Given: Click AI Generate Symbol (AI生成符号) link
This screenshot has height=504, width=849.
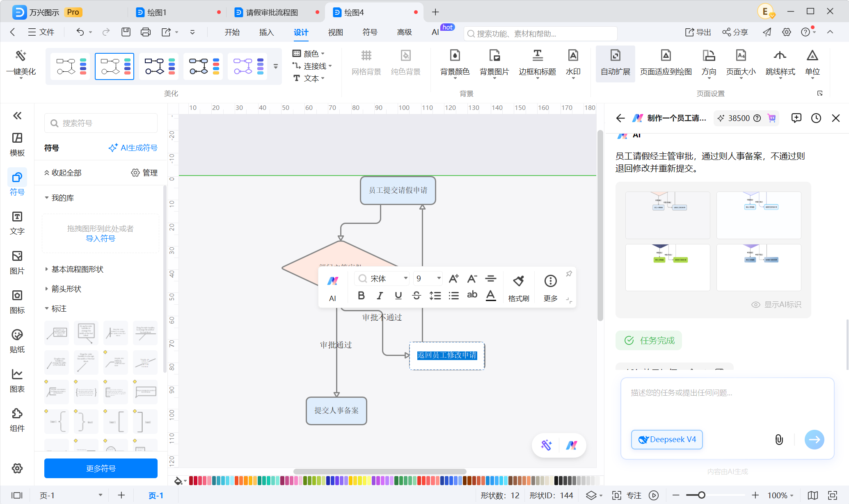Looking at the screenshot, I should coord(133,148).
